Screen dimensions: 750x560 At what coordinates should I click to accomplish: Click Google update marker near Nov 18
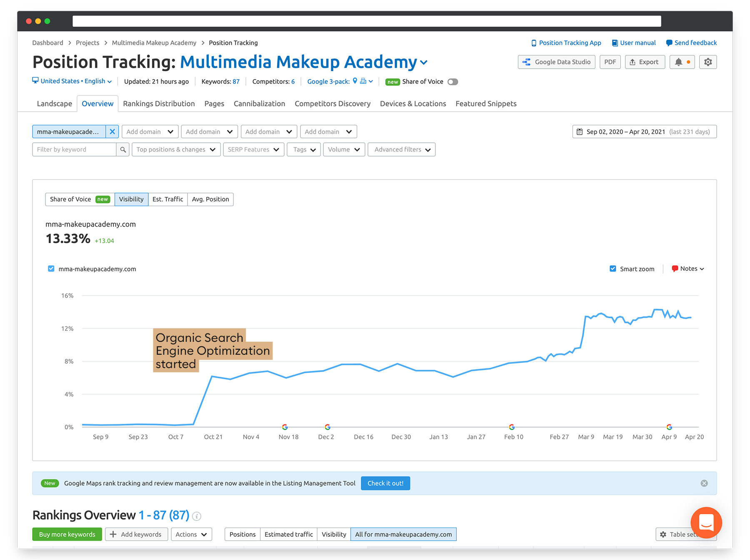[285, 427]
